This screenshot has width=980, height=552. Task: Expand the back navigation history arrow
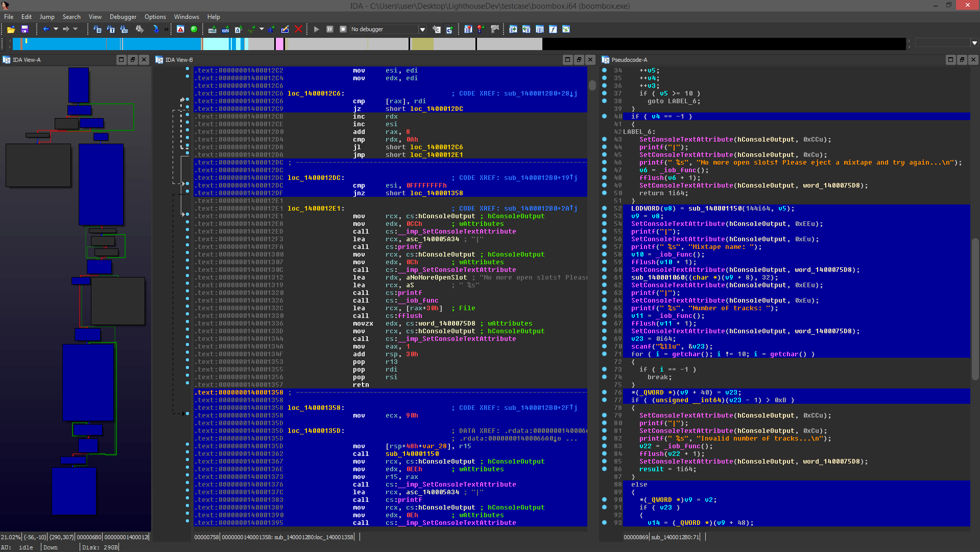coord(56,29)
